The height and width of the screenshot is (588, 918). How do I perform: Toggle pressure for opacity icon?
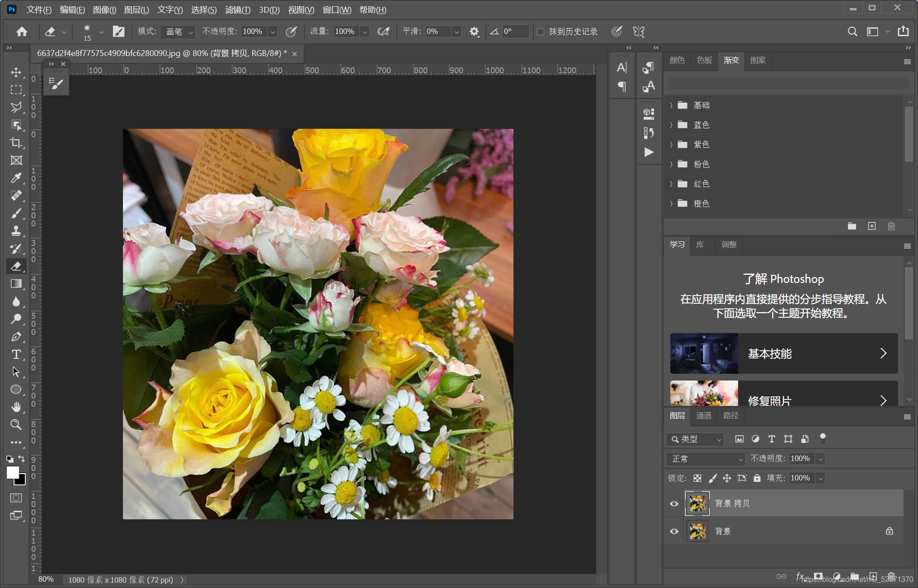coord(292,31)
